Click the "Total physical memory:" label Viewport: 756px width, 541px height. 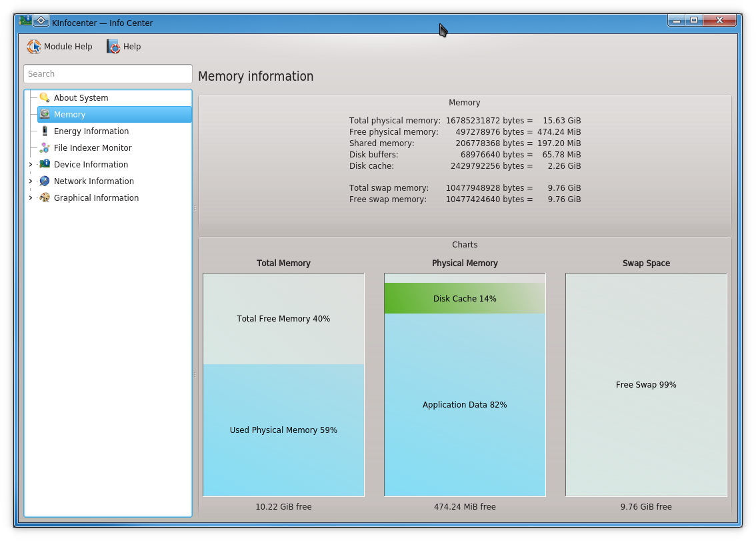(x=395, y=121)
